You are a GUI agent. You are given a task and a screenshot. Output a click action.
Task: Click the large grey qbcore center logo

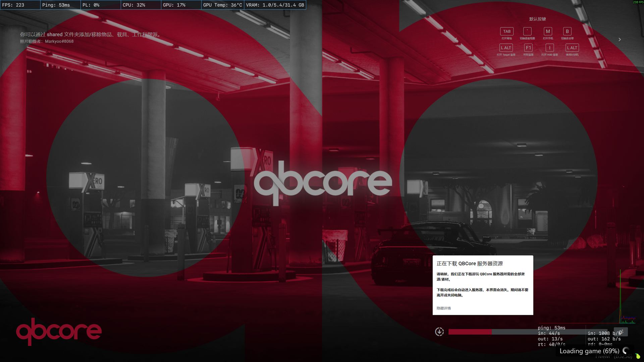[323, 183]
